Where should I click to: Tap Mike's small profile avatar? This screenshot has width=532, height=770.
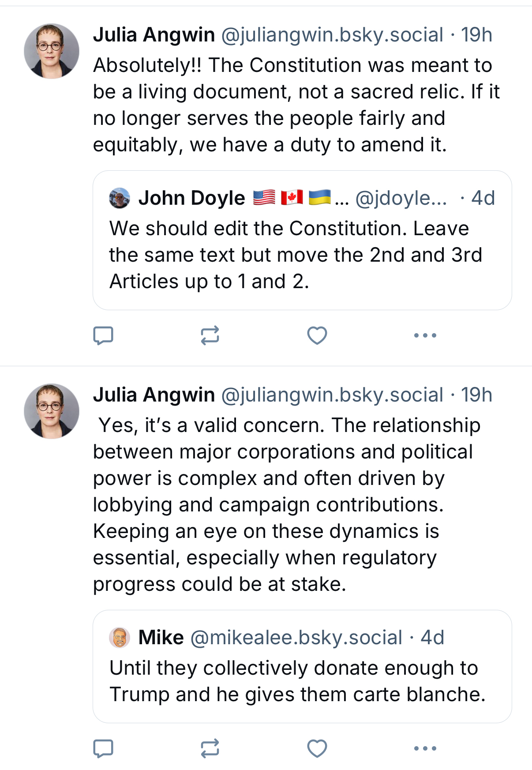point(120,638)
